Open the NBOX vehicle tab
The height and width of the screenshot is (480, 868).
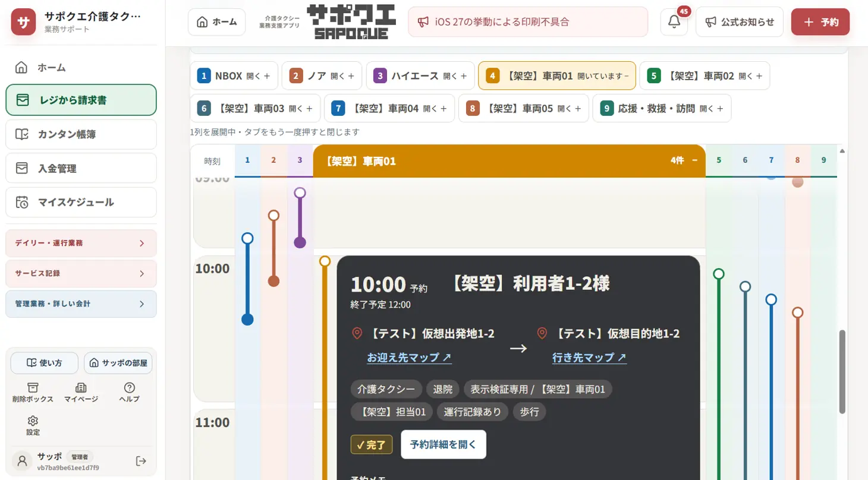(234, 75)
